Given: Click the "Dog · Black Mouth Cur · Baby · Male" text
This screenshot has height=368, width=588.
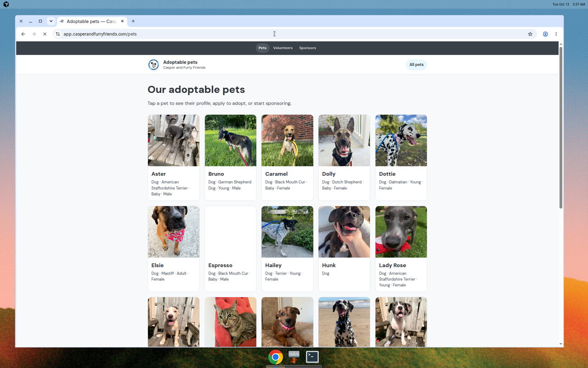Looking at the screenshot, I should 228,276.
